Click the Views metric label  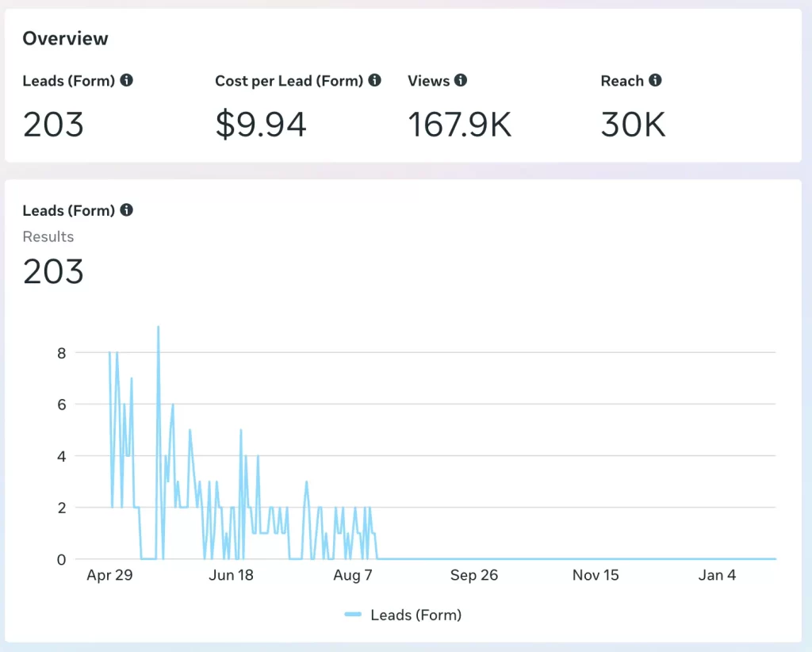429,81
